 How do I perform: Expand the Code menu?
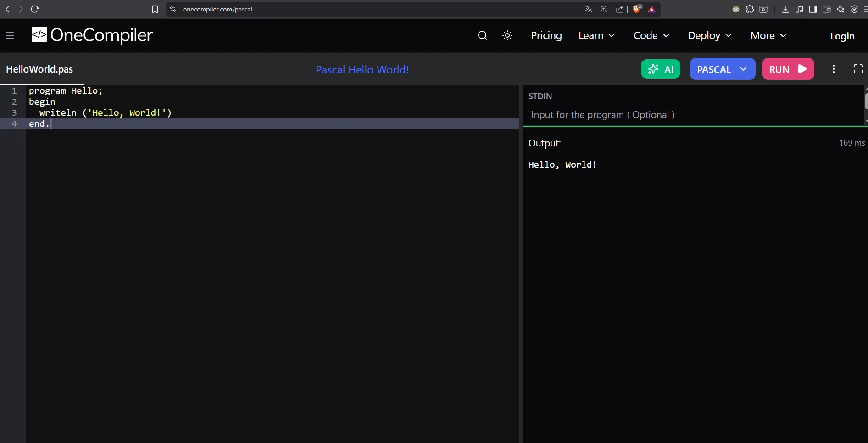click(x=651, y=35)
